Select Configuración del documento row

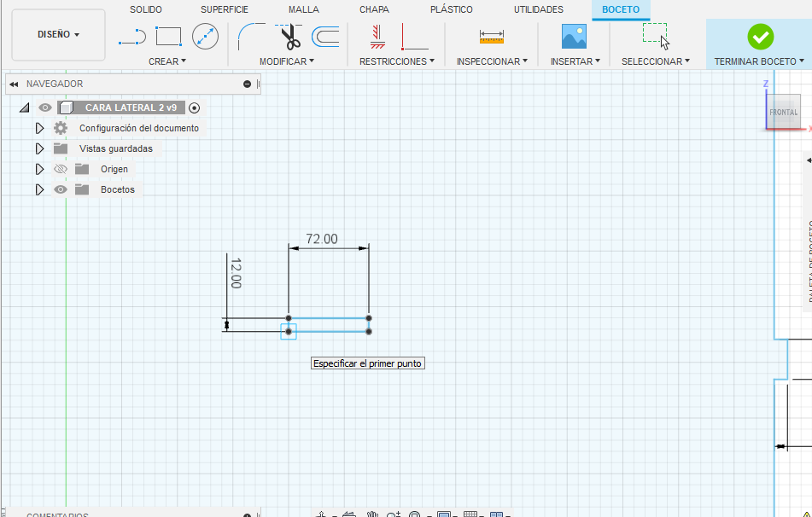[x=139, y=128]
